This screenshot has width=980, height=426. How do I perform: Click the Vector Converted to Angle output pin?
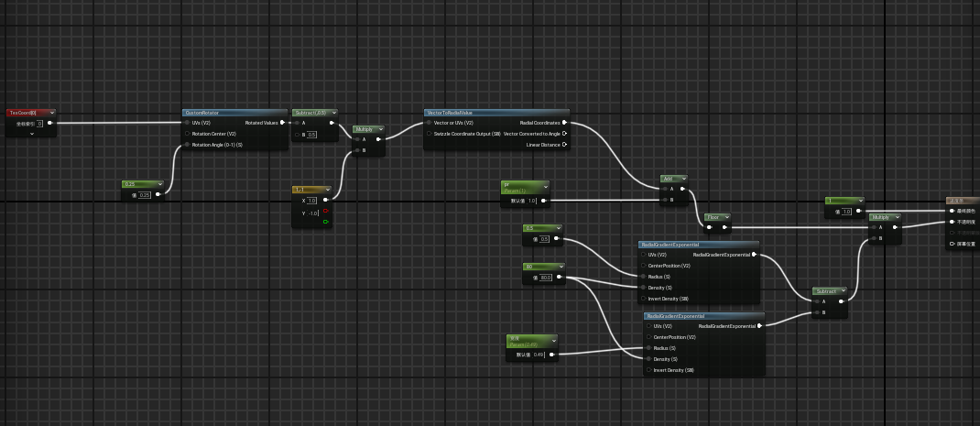(x=564, y=134)
